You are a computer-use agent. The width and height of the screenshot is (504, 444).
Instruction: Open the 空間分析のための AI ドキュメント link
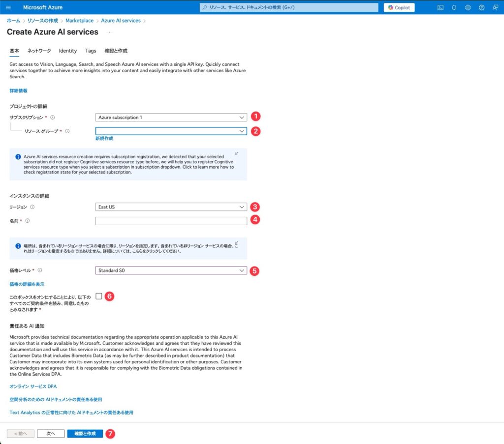point(56,399)
